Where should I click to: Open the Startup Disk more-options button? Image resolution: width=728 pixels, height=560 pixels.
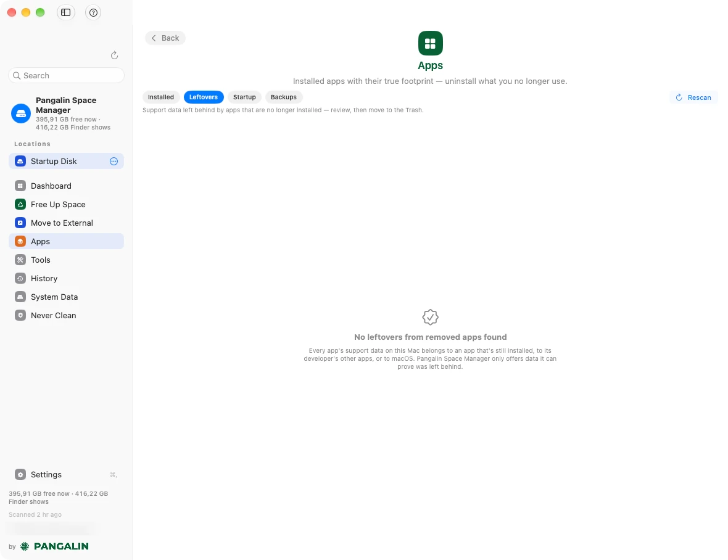click(x=114, y=162)
